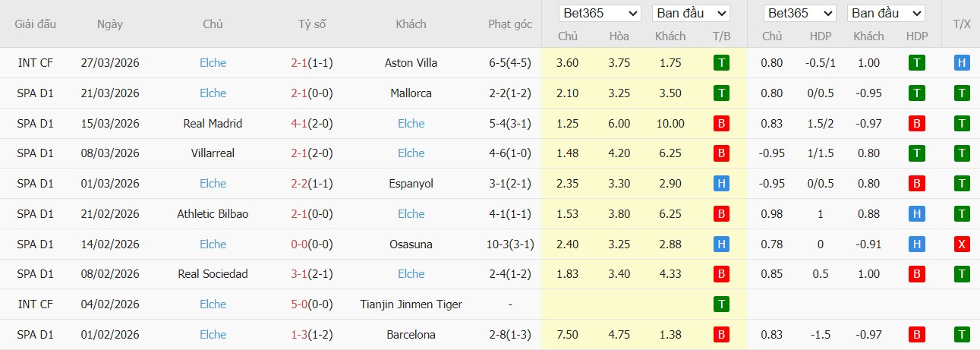Click the Tỷ số column header
The height and width of the screenshot is (350, 980).
312,24
